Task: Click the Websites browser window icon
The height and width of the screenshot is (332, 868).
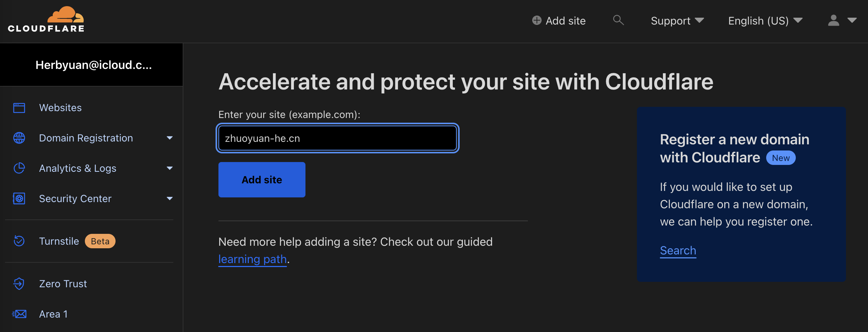Action: (19, 108)
